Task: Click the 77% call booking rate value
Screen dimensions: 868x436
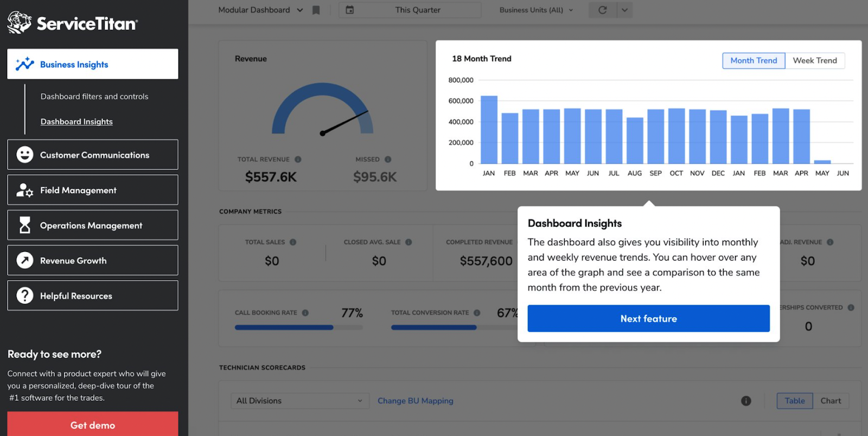Action: click(352, 313)
